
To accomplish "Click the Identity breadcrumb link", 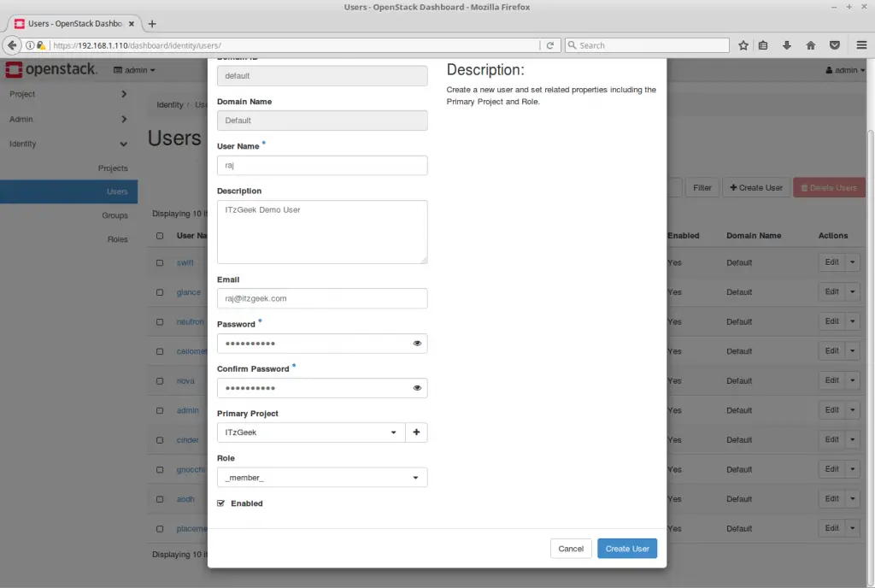I will 170,104.
